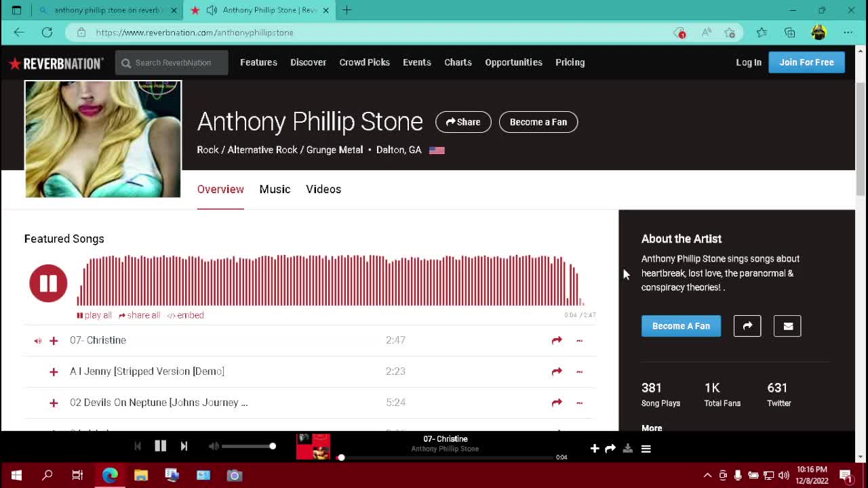Open the more options menu for A I Jenny
Viewport: 868px width, 488px height.
pos(579,371)
